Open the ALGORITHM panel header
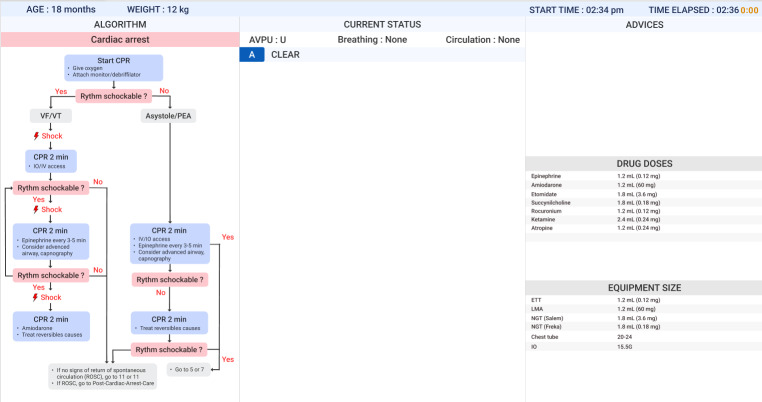Viewport: 762px width, 402px height. (x=120, y=24)
